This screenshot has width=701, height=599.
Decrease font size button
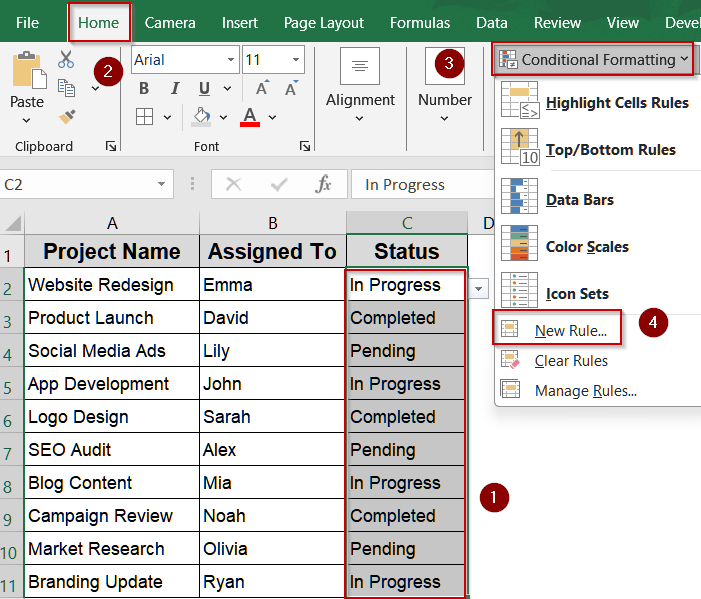pyautogui.click(x=291, y=88)
